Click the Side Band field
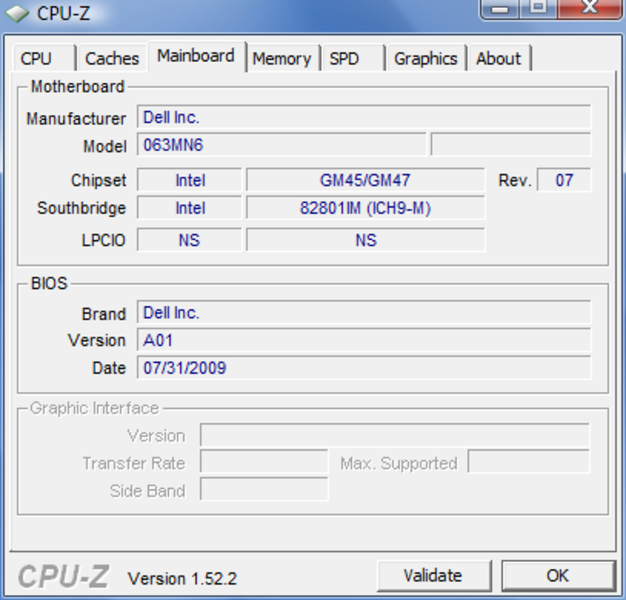The width and height of the screenshot is (626, 600). (x=264, y=489)
